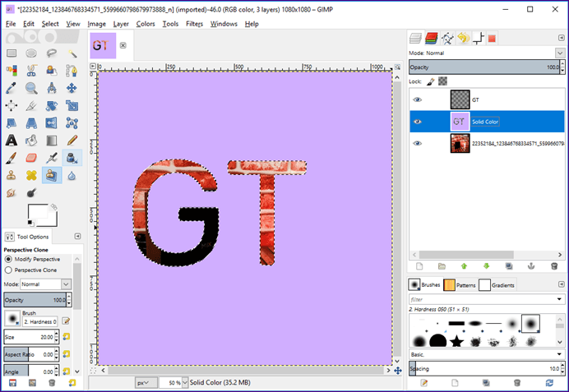Open the tool options Mode Normal dropdown
The width and height of the screenshot is (569, 392).
(66, 284)
